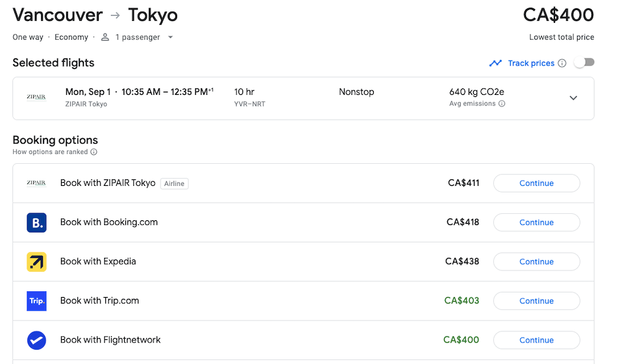The image size is (624, 364).
Task: Click the ZIPAIR logo in booking options
Action: pos(36,183)
